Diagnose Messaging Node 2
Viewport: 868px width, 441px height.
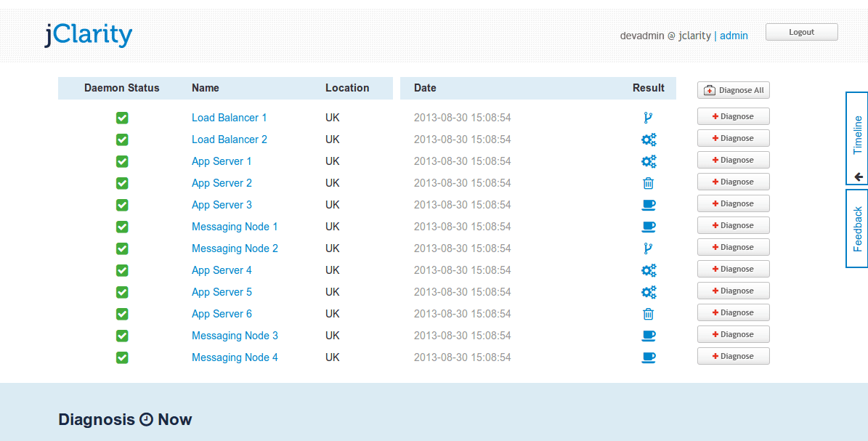[x=734, y=247]
